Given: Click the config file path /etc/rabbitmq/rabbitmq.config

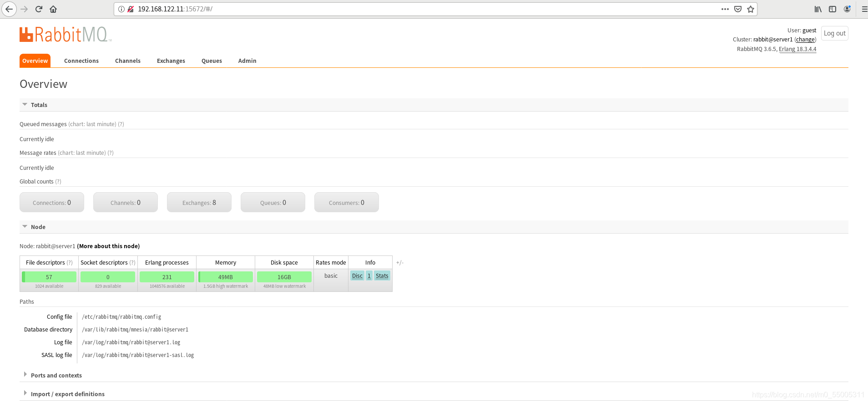Looking at the screenshot, I should [x=121, y=317].
